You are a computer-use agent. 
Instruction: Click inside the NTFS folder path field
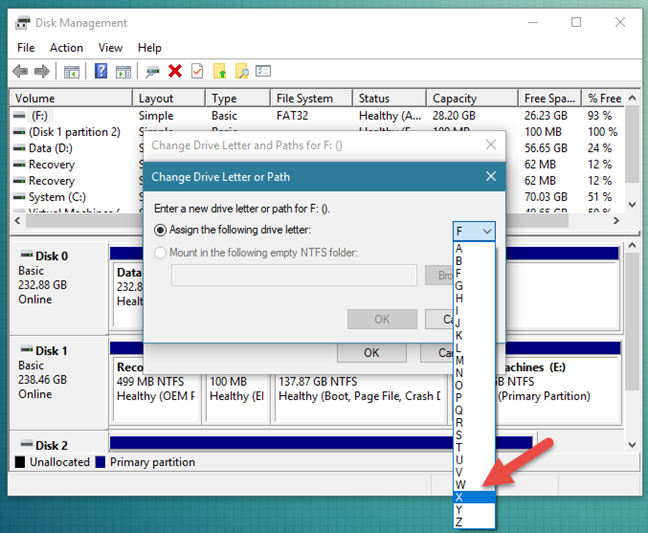click(x=294, y=275)
